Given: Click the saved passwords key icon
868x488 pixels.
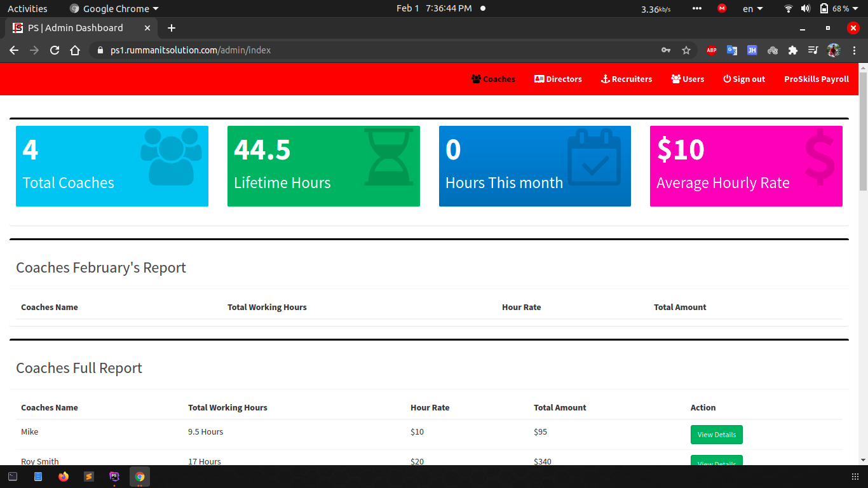Looking at the screenshot, I should (666, 50).
